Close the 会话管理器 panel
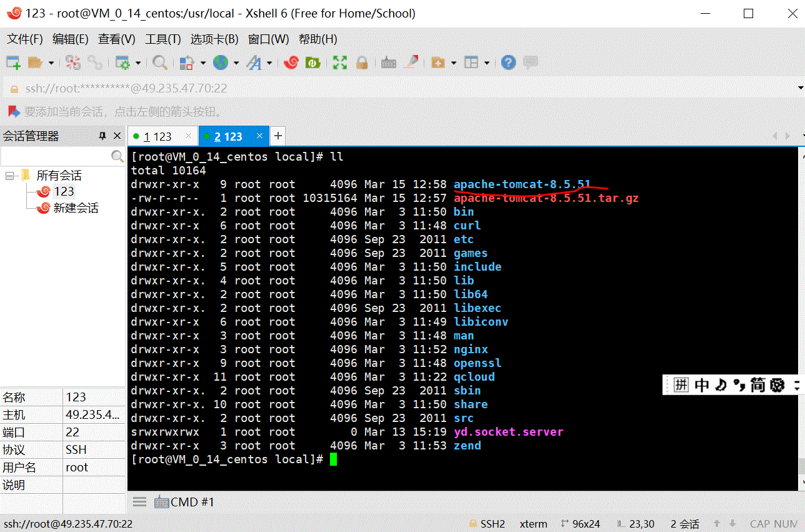This screenshot has height=532, width=805. click(x=117, y=136)
